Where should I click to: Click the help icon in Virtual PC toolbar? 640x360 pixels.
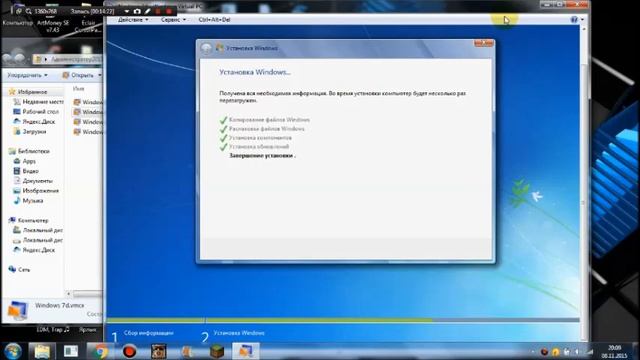click(x=574, y=20)
